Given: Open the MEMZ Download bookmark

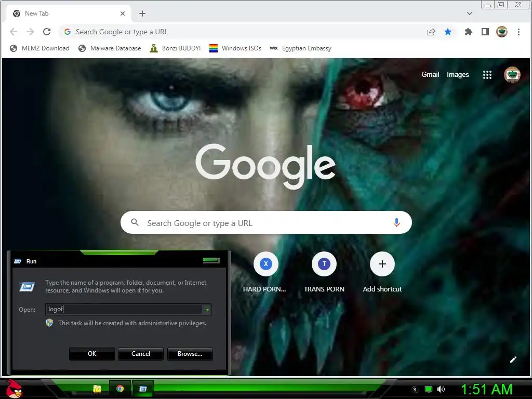Looking at the screenshot, I should click(x=39, y=48).
